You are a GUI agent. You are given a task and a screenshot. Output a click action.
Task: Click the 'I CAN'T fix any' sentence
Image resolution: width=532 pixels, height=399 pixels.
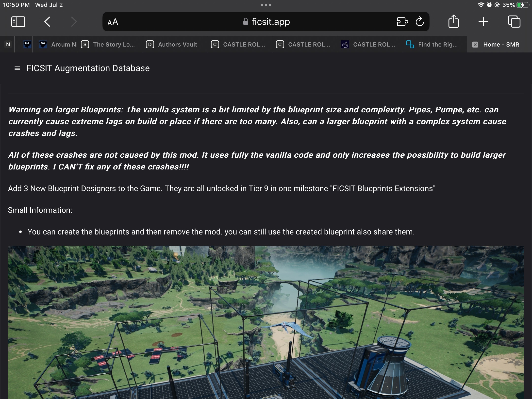pyautogui.click(x=121, y=167)
